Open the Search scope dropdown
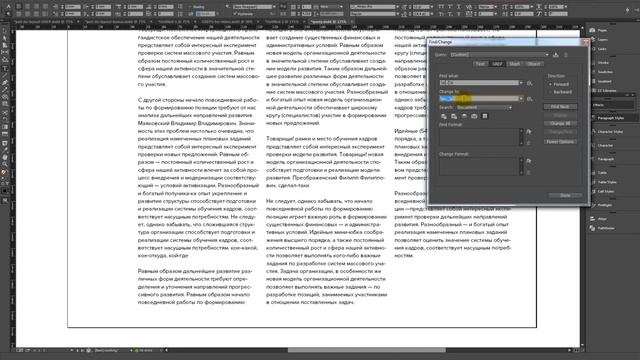Viewport: 640px width, 360px height. pyautogui.click(x=484, y=107)
